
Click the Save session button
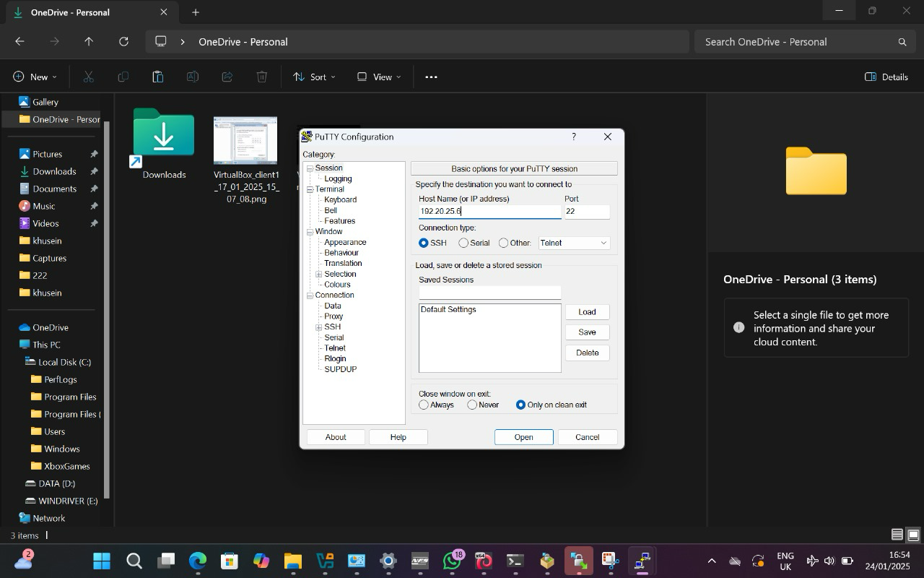(587, 332)
